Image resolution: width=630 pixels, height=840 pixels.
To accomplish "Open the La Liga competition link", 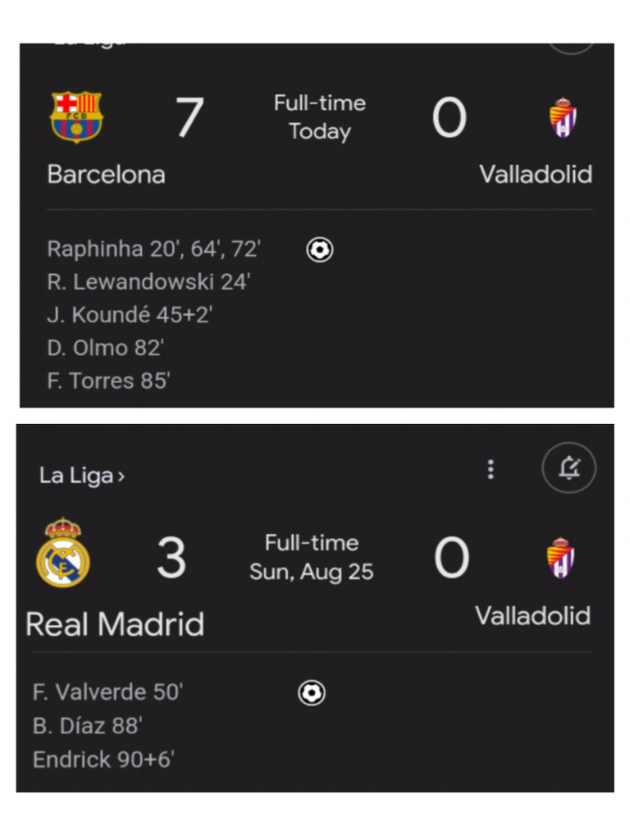I will coord(82,476).
